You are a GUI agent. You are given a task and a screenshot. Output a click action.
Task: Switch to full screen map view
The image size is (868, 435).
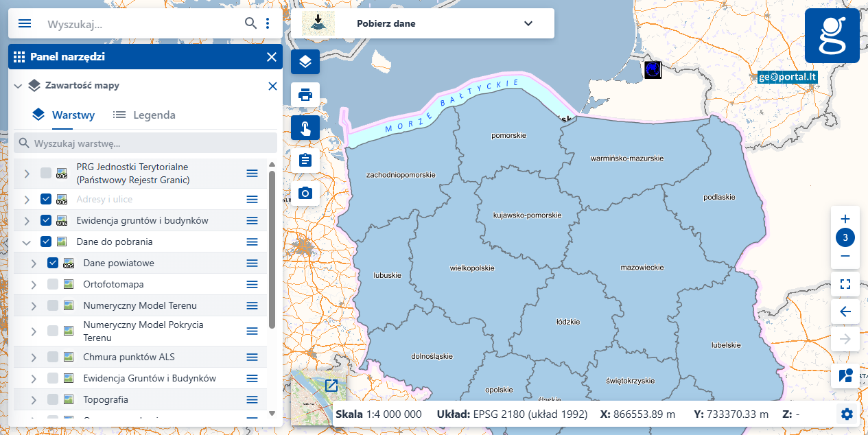845,284
